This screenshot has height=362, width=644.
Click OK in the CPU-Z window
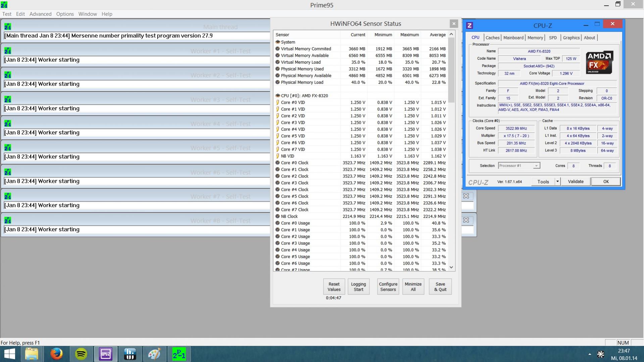[606, 182]
